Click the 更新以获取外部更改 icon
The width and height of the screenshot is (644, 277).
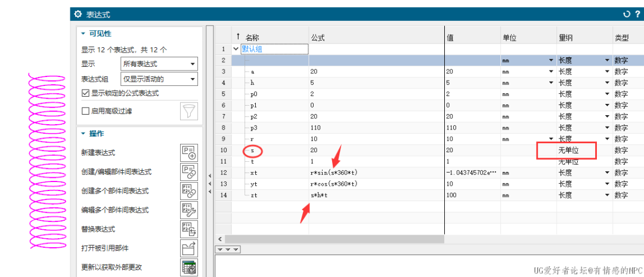[x=189, y=267]
